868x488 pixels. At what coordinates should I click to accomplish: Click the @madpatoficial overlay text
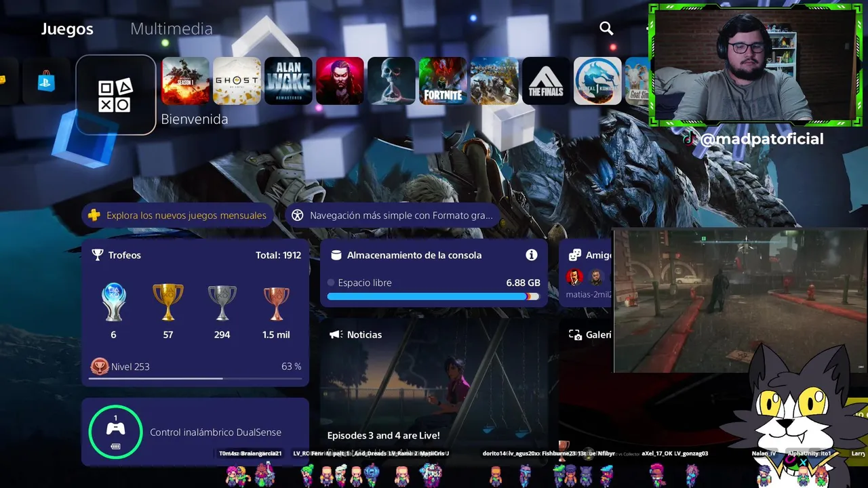point(762,139)
